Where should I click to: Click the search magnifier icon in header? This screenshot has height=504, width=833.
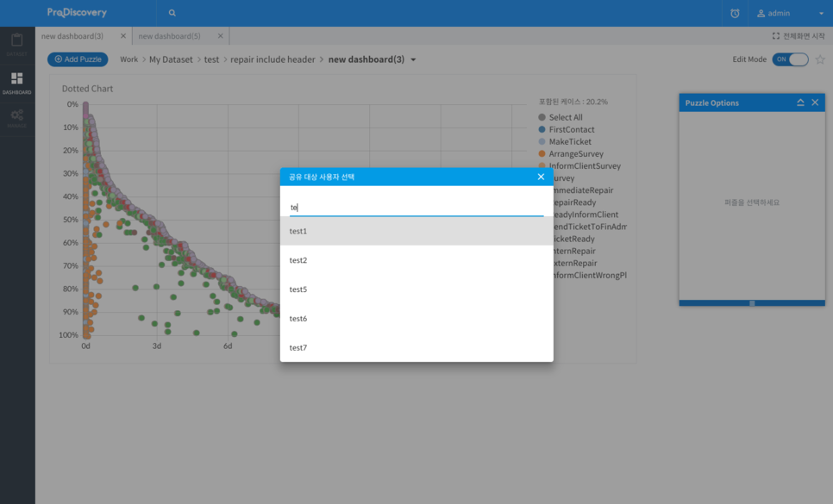172,13
